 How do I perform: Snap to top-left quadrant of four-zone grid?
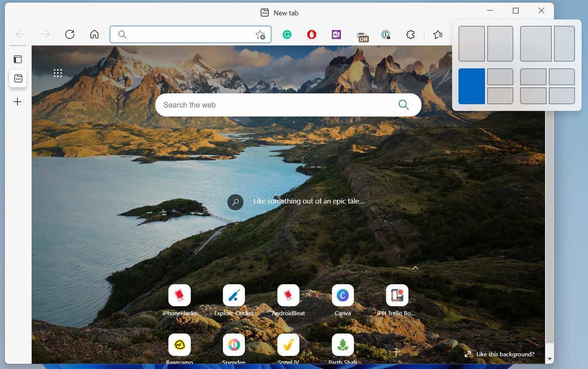pyautogui.click(x=533, y=77)
